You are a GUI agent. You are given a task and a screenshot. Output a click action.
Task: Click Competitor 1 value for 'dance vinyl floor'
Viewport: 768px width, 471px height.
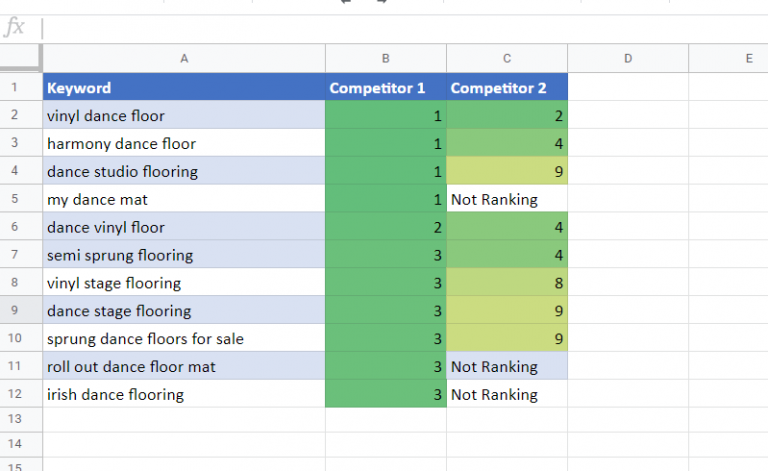386,228
